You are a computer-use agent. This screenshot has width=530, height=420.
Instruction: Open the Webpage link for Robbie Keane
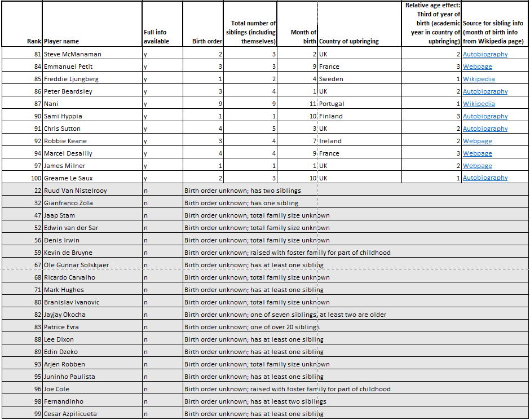(x=478, y=141)
